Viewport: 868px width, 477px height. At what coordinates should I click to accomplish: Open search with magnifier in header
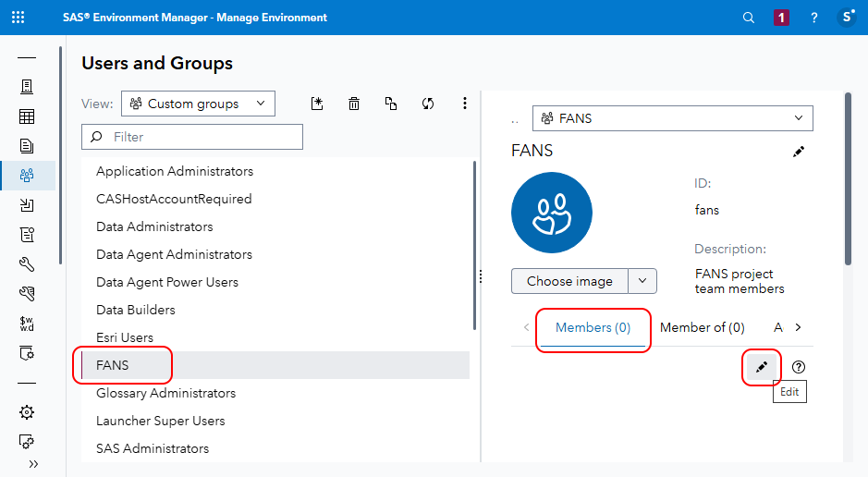pos(749,18)
